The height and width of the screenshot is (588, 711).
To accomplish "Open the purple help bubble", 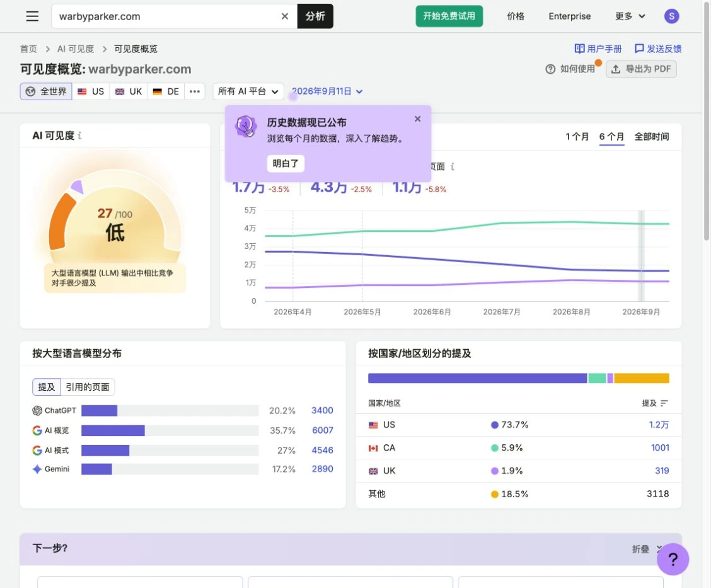I will click(x=673, y=559).
